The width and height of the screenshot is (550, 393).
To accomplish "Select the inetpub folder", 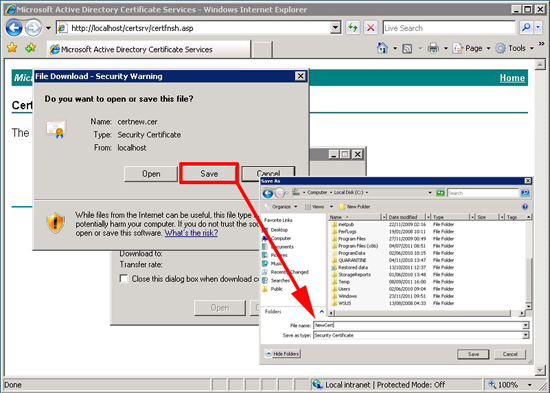I will (x=342, y=224).
